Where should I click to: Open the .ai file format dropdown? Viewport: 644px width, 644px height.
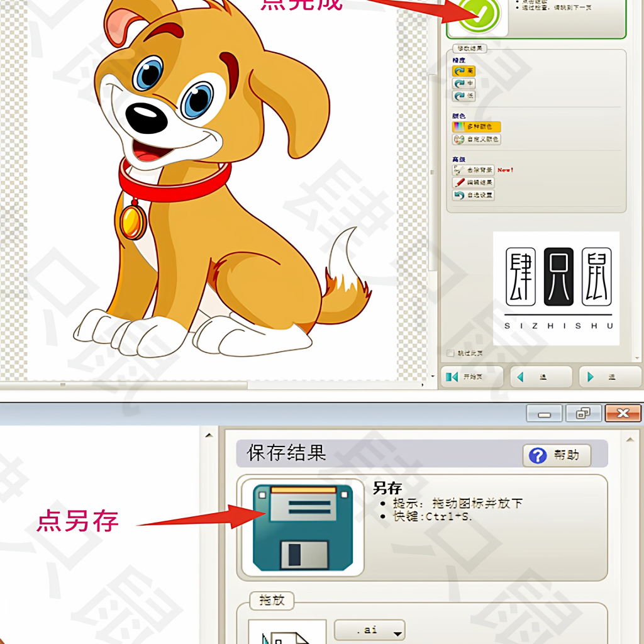[370, 630]
